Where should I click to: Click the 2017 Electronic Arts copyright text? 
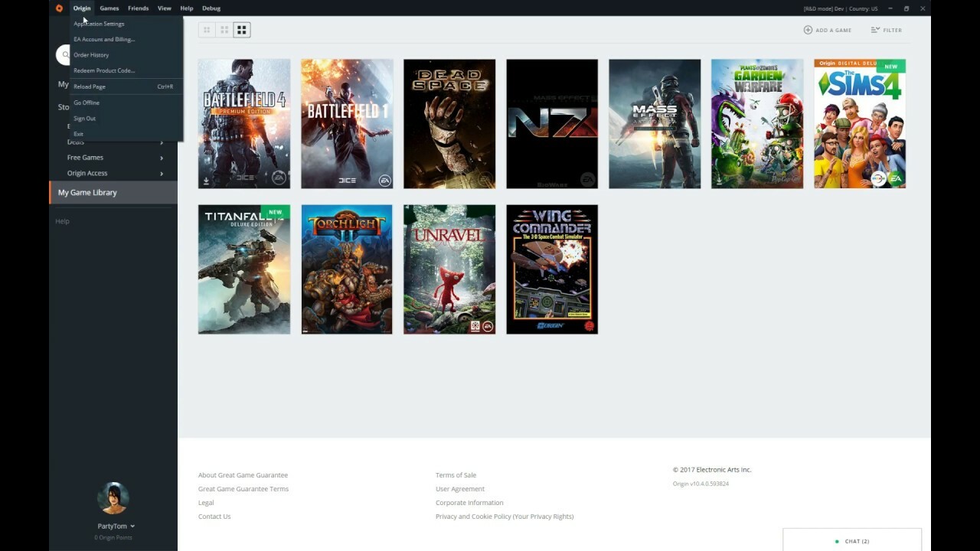point(712,470)
